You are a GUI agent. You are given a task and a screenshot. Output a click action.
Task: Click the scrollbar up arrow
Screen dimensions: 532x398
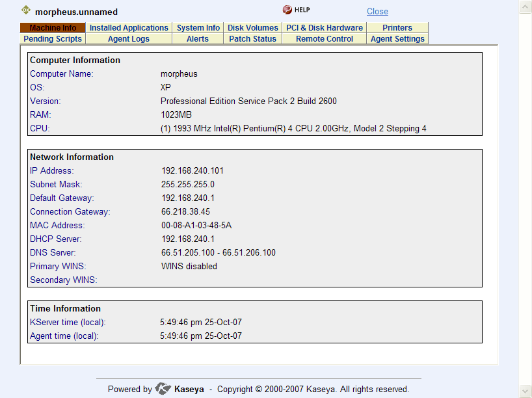[x=525, y=6]
